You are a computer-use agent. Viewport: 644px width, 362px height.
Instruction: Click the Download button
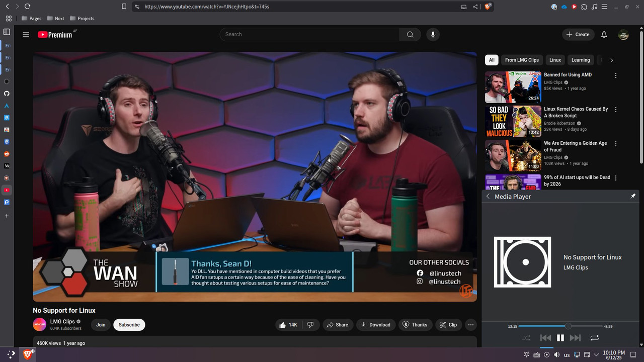[376, 325]
